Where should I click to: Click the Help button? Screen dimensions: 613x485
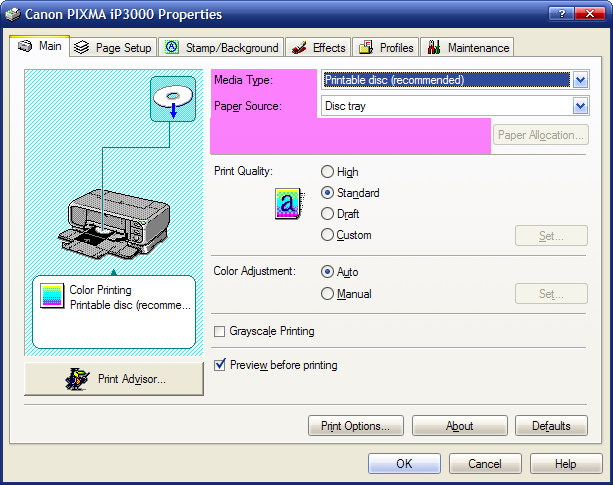click(x=566, y=464)
